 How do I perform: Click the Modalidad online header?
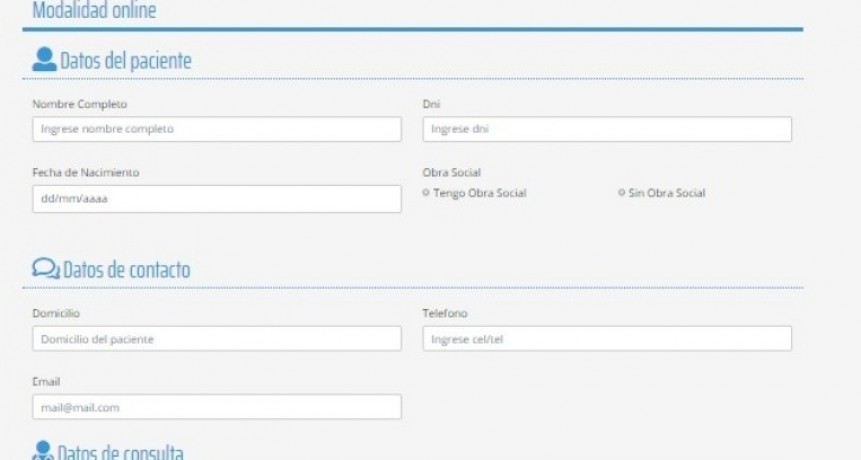94,11
